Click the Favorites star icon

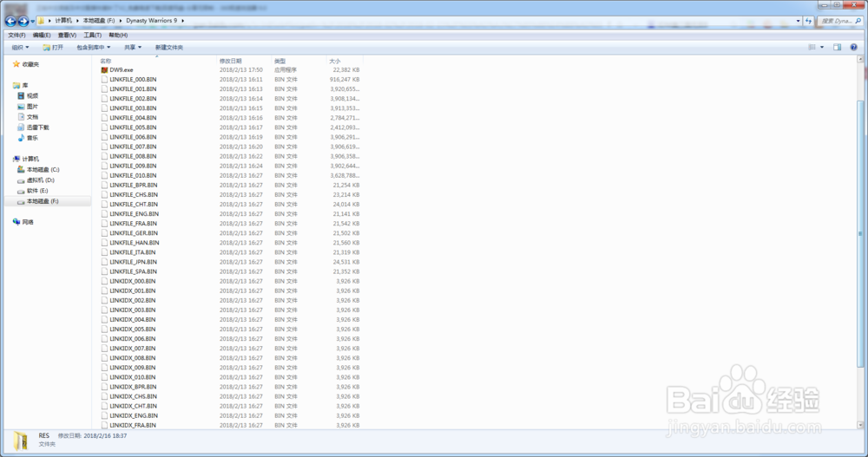(16, 64)
